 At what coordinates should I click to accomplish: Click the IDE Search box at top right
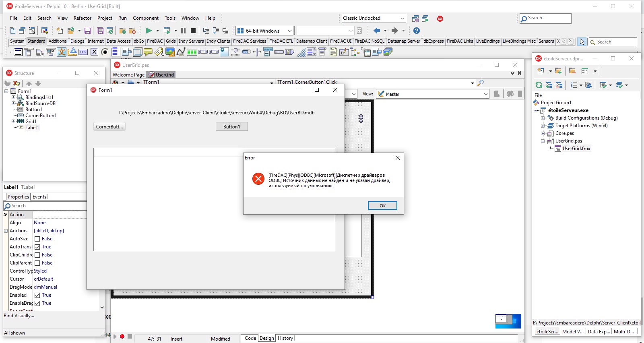pos(545,18)
